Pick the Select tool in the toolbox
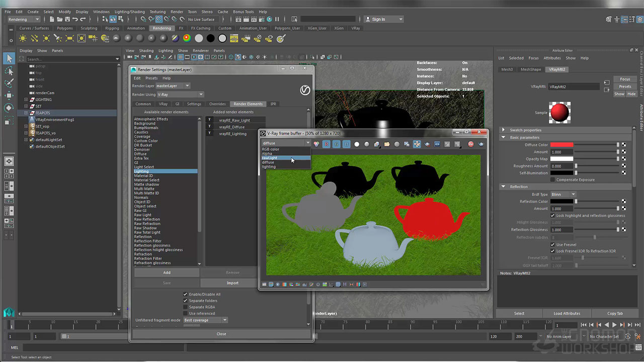Screen dimensions: 644x362 pos(9,58)
